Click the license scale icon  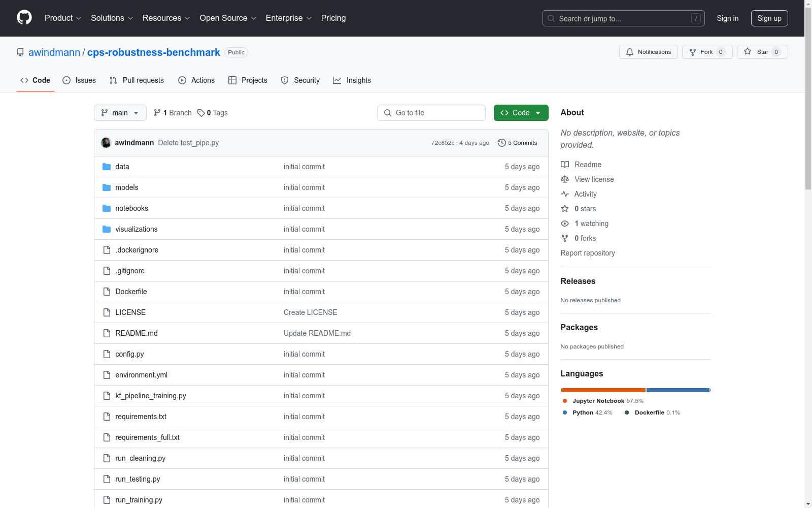[x=565, y=179]
